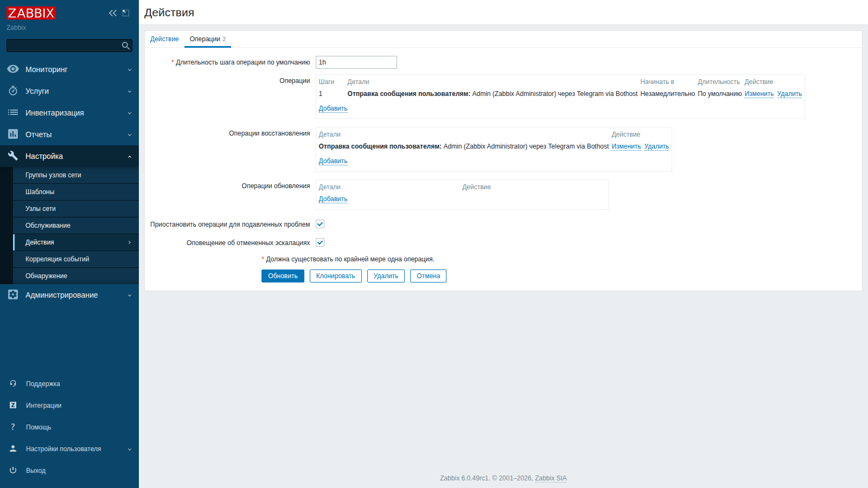Image resolution: width=868 pixels, height=488 pixels.
Task: Select the Операции tab
Action: click(x=208, y=39)
